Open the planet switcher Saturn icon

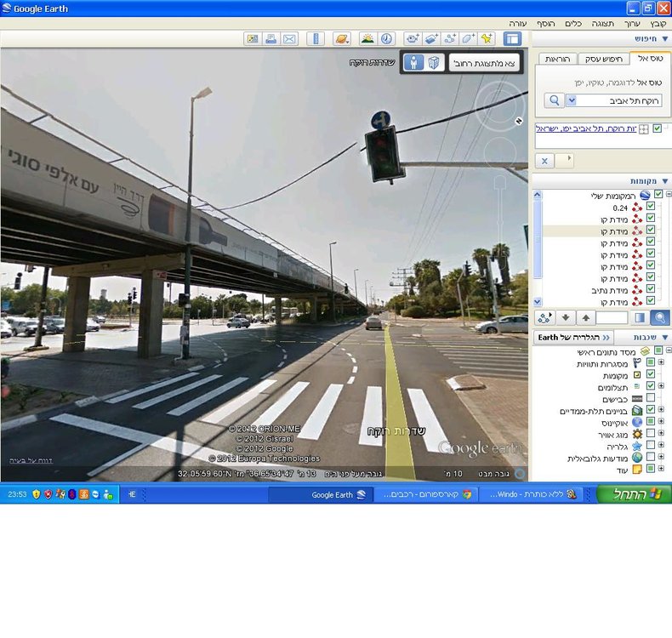click(x=342, y=39)
